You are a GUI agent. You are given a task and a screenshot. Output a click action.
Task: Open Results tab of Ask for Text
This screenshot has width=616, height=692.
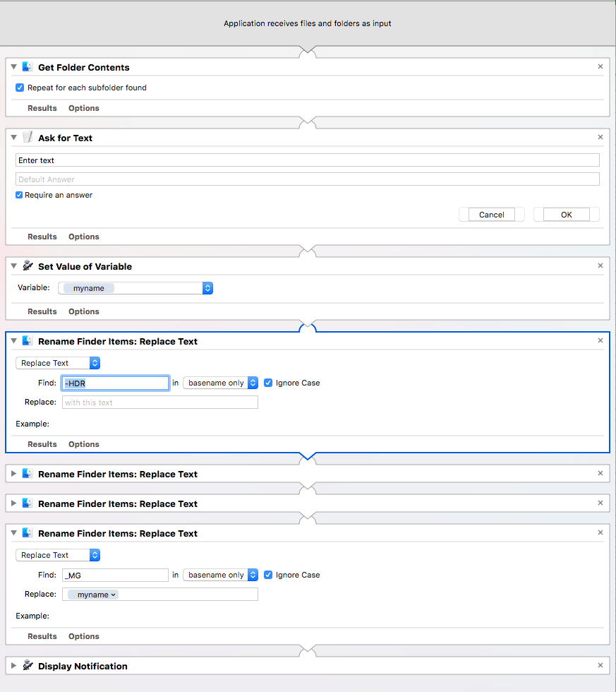[x=42, y=237]
